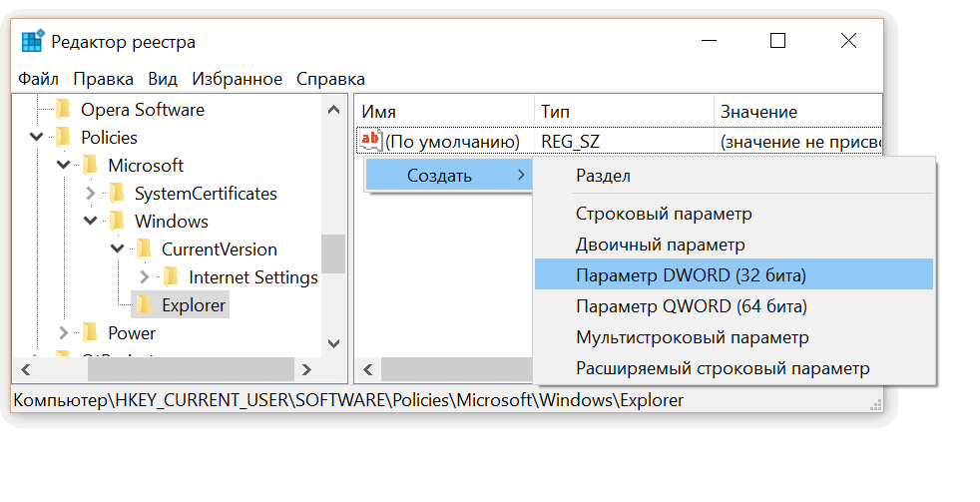Click the Registry Editor app icon in title bar
Viewport: 980px width, 502px height.
pyautogui.click(x=33, y=41)
